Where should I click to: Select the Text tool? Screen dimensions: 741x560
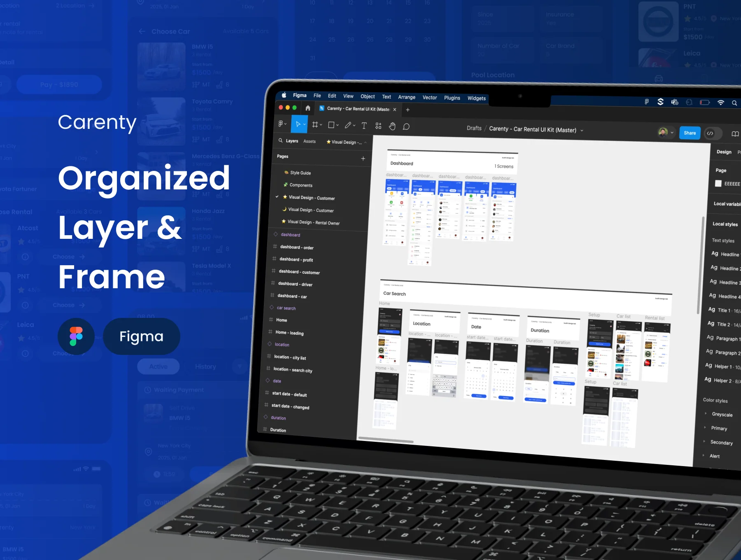click(364, 126)
